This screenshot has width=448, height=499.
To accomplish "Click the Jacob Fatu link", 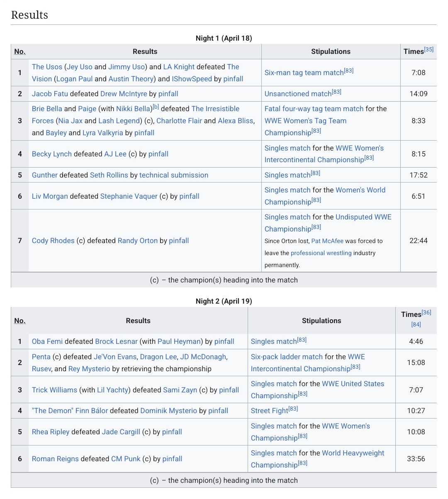I will [50, 94].
